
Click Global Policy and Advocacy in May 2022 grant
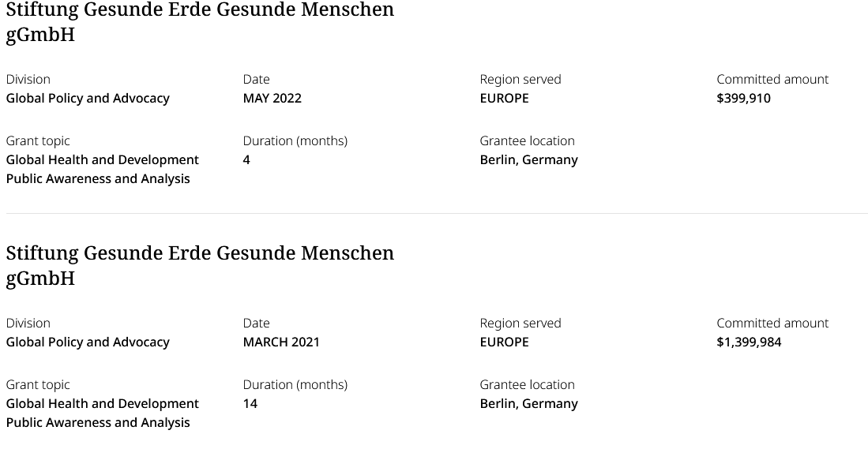tap(88, 98)
